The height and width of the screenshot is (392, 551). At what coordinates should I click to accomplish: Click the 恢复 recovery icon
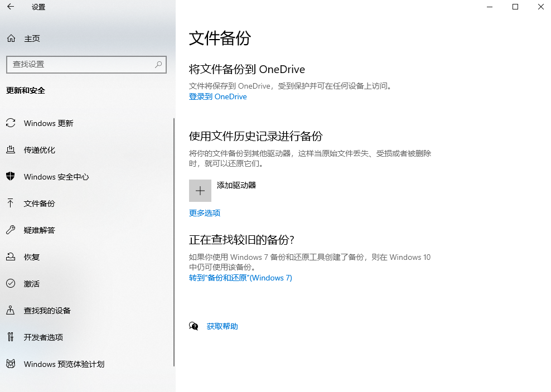tap(10, 257)
